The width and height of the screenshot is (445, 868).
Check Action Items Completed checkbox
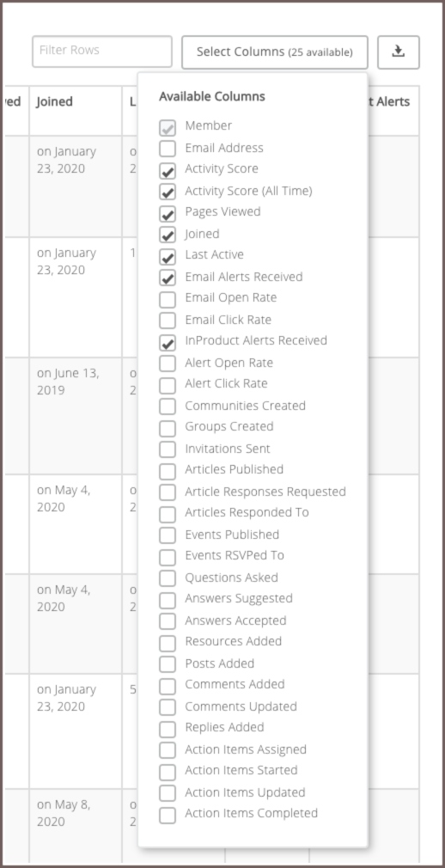point(168,815)
